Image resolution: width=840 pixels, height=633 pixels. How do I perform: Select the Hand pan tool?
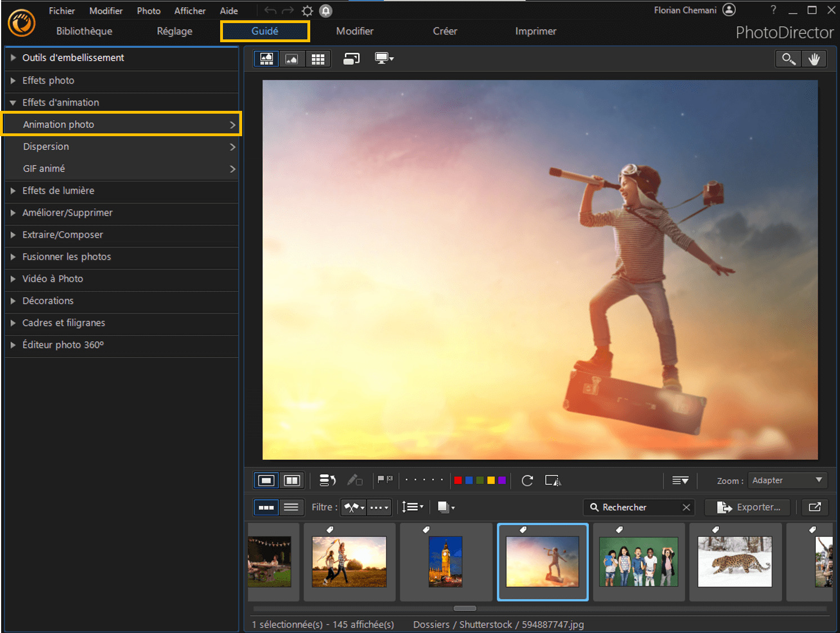coord(815,59)
